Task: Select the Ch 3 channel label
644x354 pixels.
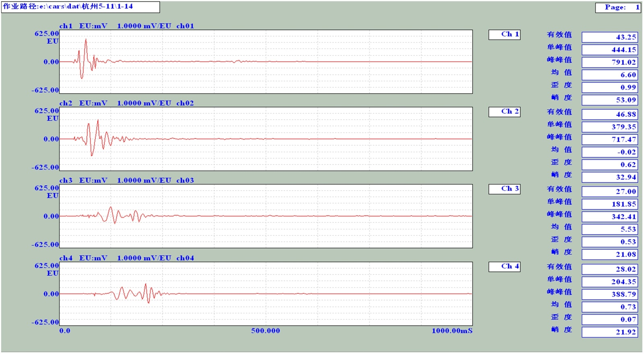Action: point(504,189)
